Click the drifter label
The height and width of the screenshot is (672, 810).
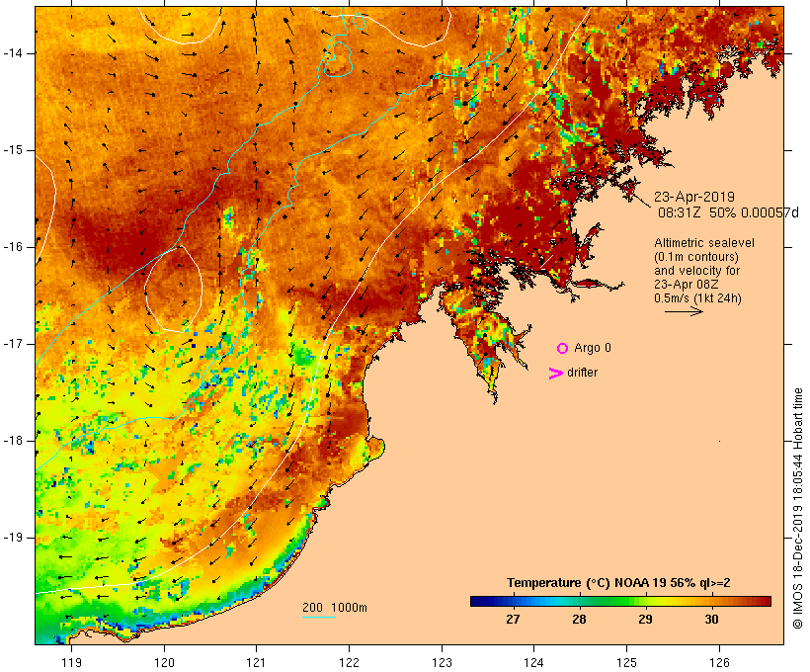pos(582,373)
